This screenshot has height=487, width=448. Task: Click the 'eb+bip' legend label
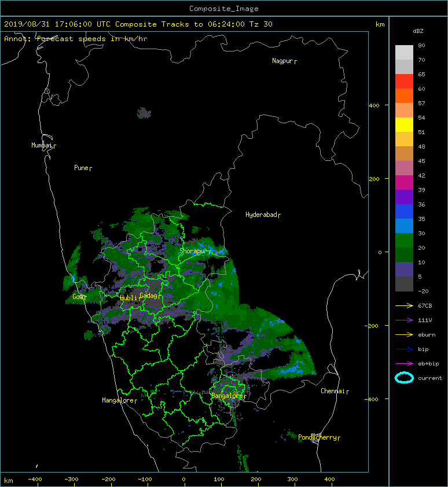coord(428,364)
